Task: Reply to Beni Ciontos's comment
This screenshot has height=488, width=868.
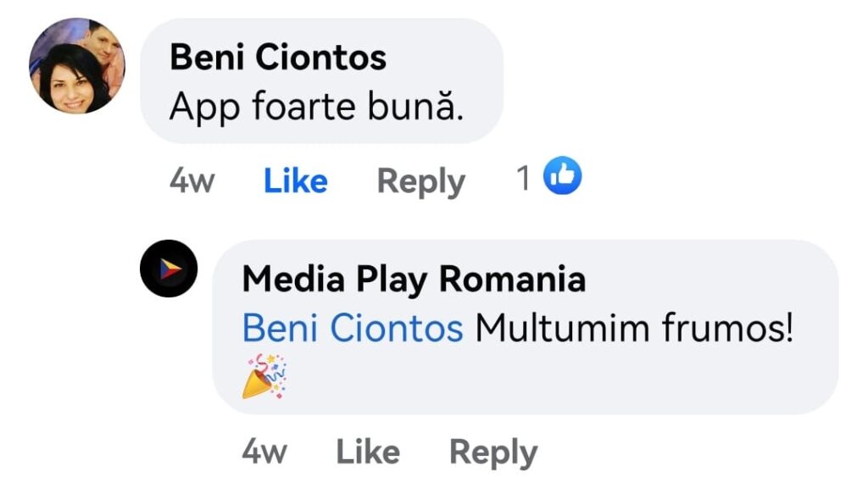Action: coord(420,181)
